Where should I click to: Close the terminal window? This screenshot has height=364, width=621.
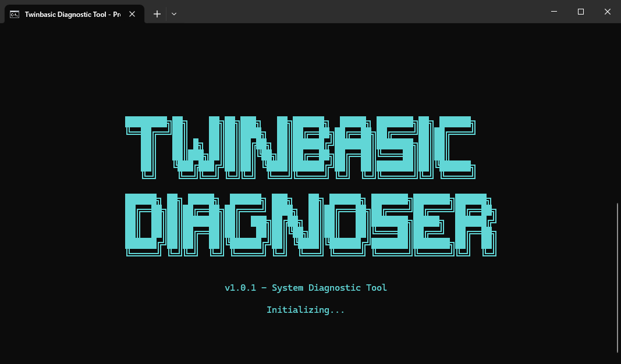[x=607, y=12]
